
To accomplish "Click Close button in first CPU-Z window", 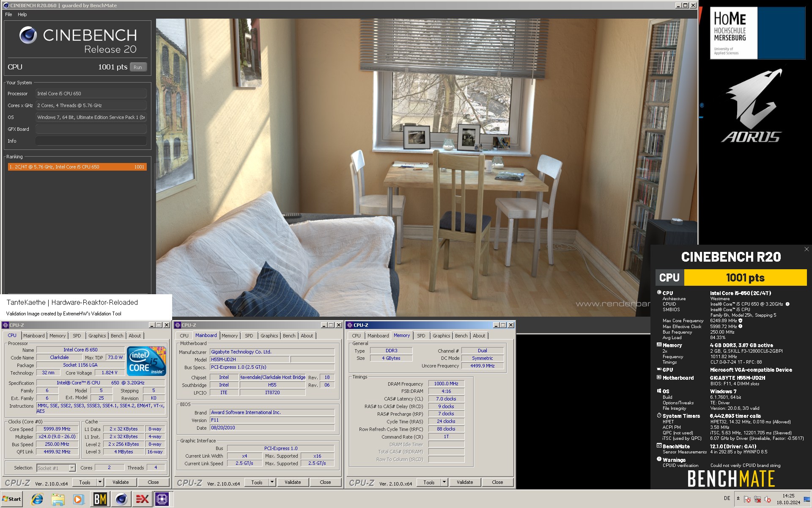I will pos(153,482).
